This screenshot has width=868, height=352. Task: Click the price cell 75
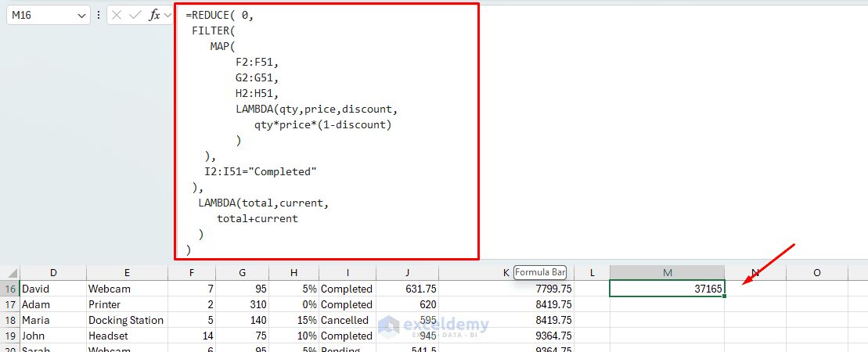243,336
